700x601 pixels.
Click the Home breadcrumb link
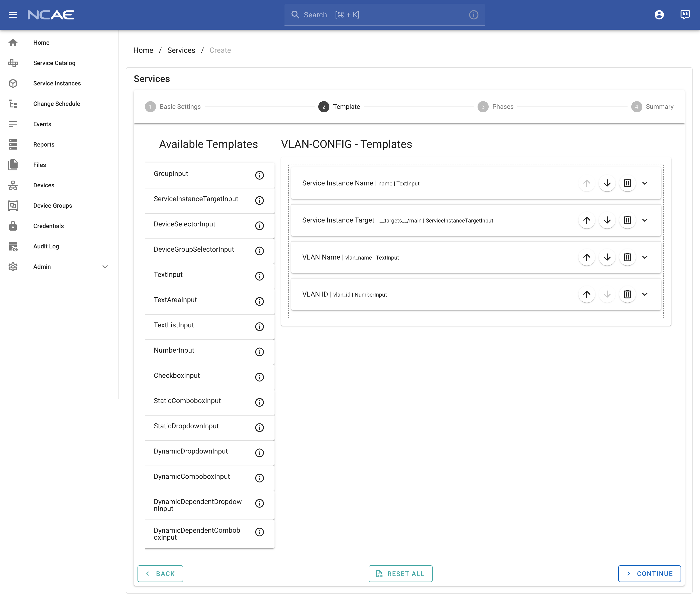[x=143, y=50]
